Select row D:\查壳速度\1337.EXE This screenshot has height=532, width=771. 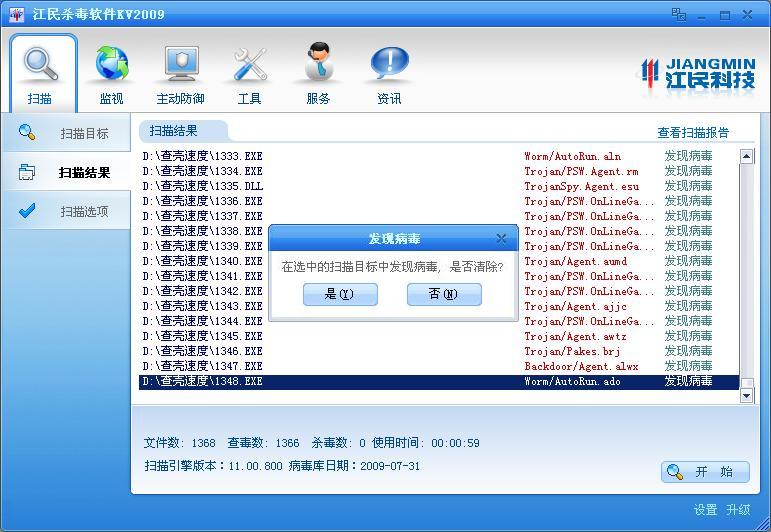point(439,216)
